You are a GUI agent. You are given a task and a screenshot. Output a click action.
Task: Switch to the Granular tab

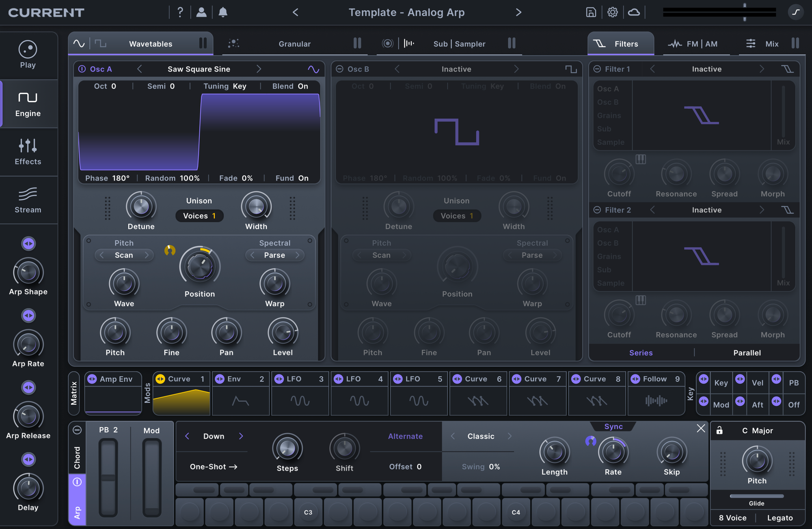(x=294, y=44)
